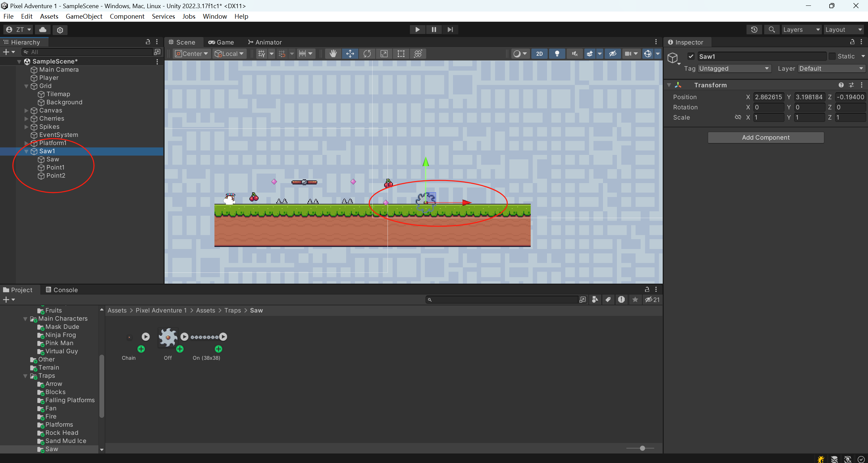Image resolution: width=868 pixels, height=463 pixels.
Task: Uncheck the Saw1 active checkbox
Action: point(691,56)
